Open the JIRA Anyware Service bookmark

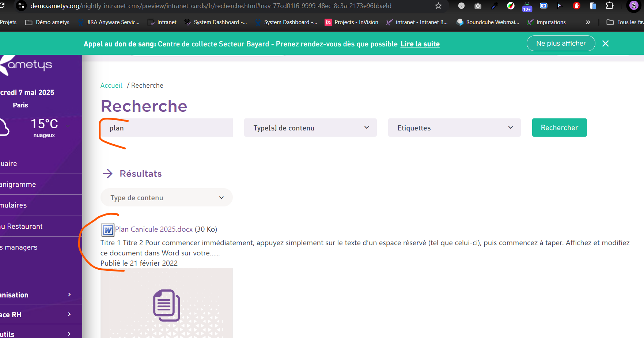108,22
